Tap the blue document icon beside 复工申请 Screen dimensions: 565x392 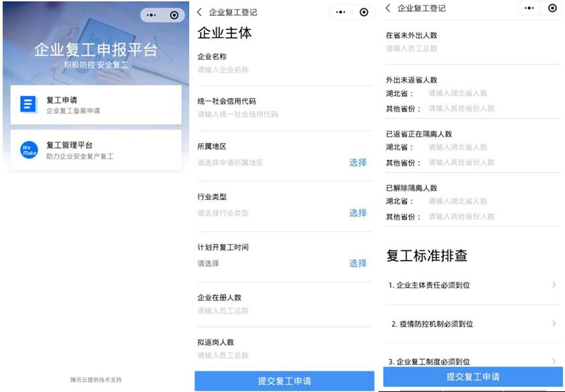click(28, 105)
